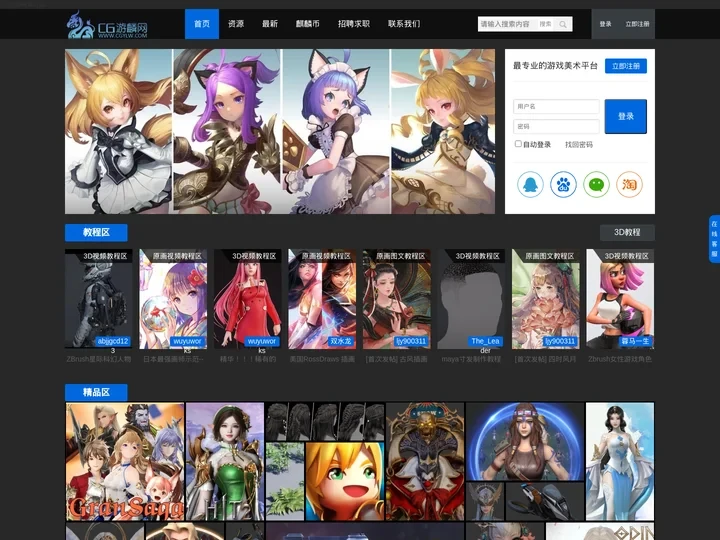
Task: Click the title maya寸发制作教程
Action: 471,359
